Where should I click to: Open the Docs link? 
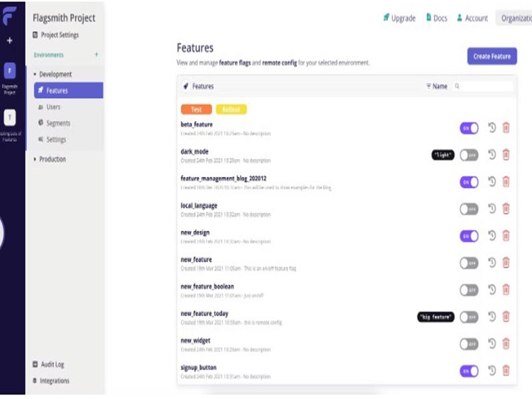click(436, 19)
